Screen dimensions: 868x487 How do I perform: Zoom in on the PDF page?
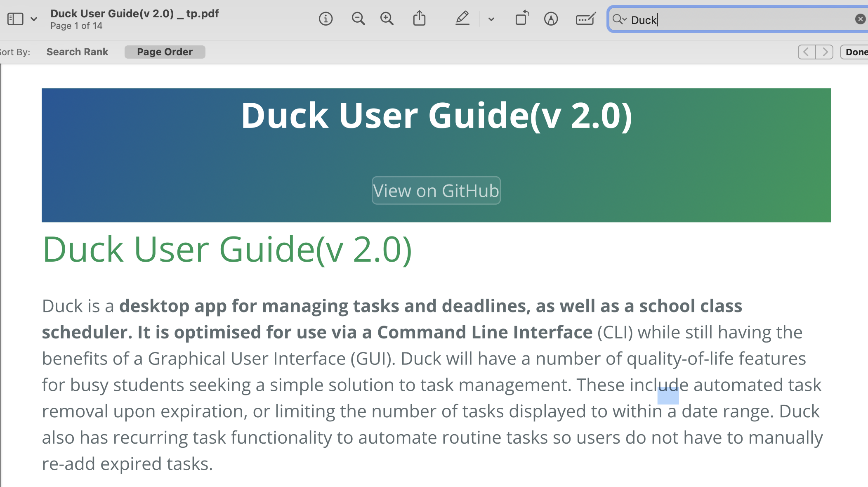tap(387, 19)
